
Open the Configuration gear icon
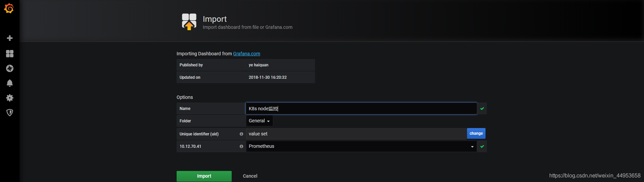tap(10, 98)
